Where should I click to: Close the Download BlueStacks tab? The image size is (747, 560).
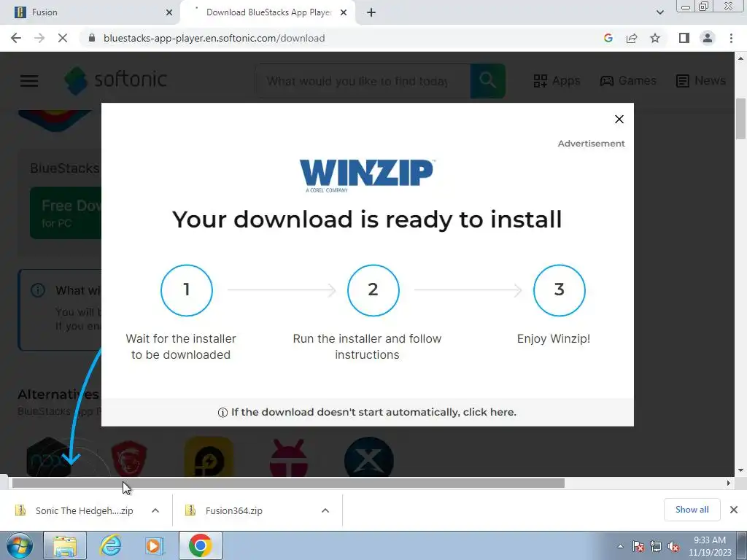tap(344, 12)
